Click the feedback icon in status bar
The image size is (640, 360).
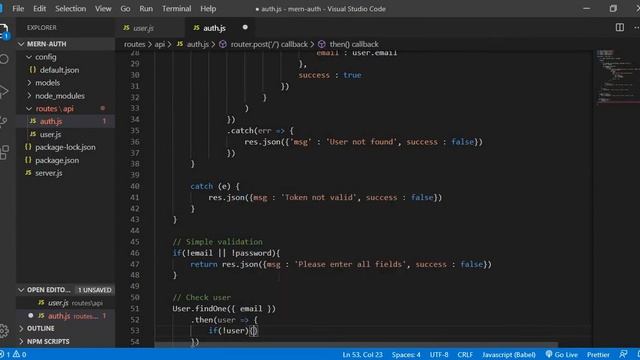pyautogui.click(x=623, y=354)
